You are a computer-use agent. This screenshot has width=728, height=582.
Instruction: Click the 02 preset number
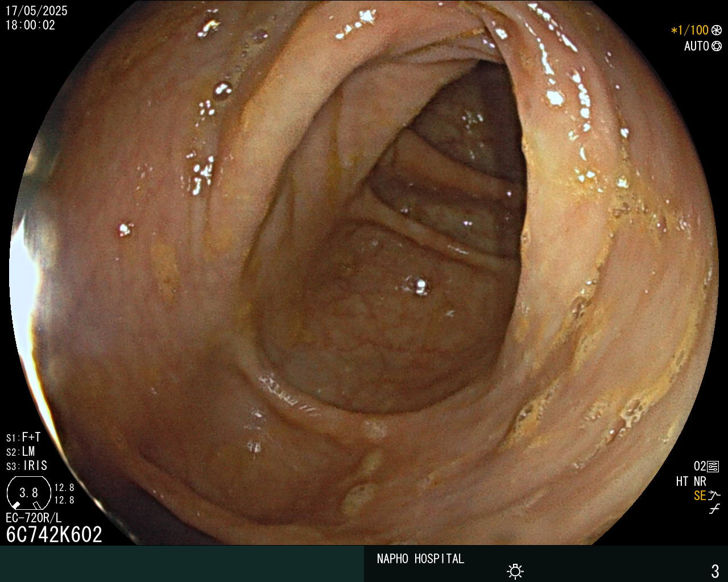coord(700,467)
